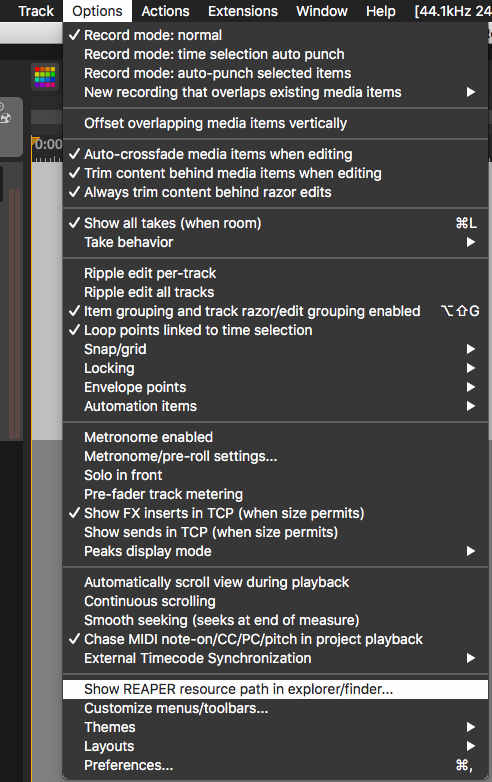492x782 pixels.
Task: Click the orange timeline start marker
Action: point(35,142)
